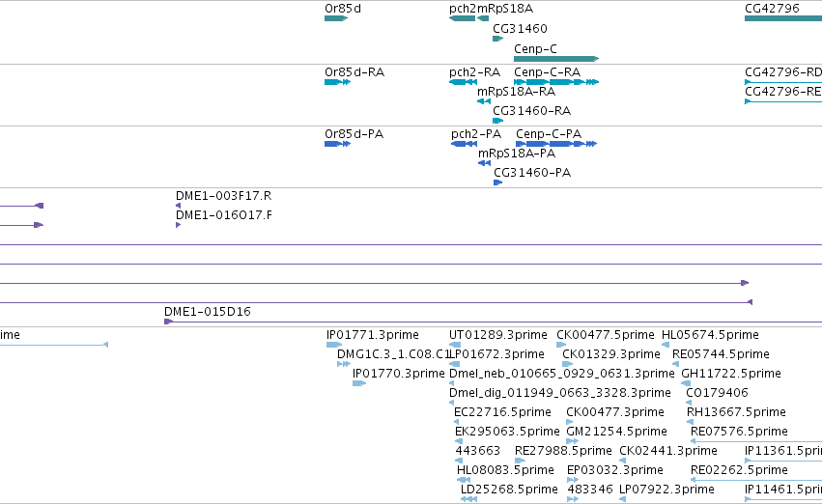Screen dimensions: 822x504
Task: Click EST GH11722.5prime
Action: click(x=686, y=383)
